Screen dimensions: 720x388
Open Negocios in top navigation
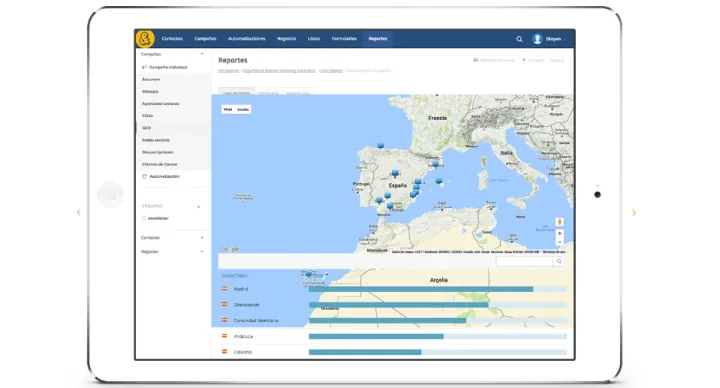pos(287,39)
